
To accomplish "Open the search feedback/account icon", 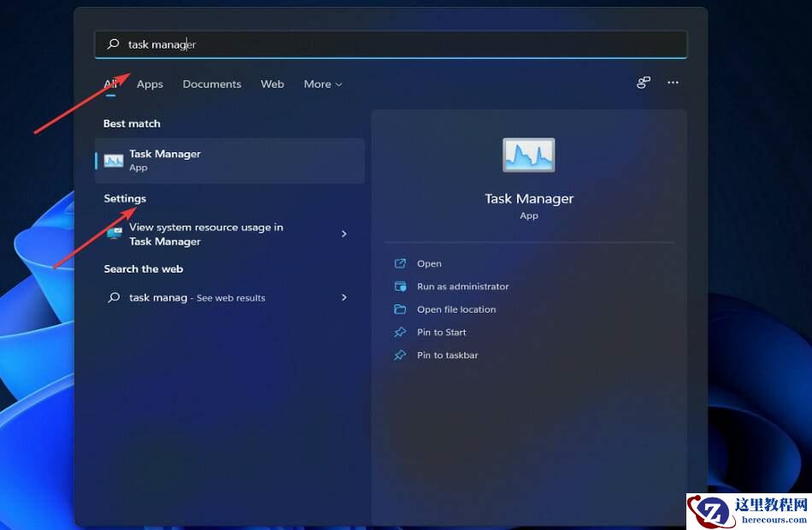I will 643,82.
